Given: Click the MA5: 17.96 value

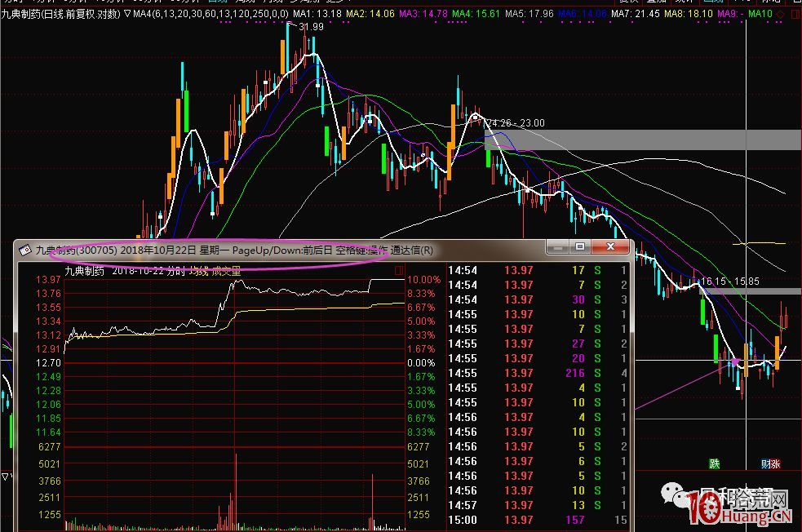Looking at the screenshot, I should click(529, 14).
